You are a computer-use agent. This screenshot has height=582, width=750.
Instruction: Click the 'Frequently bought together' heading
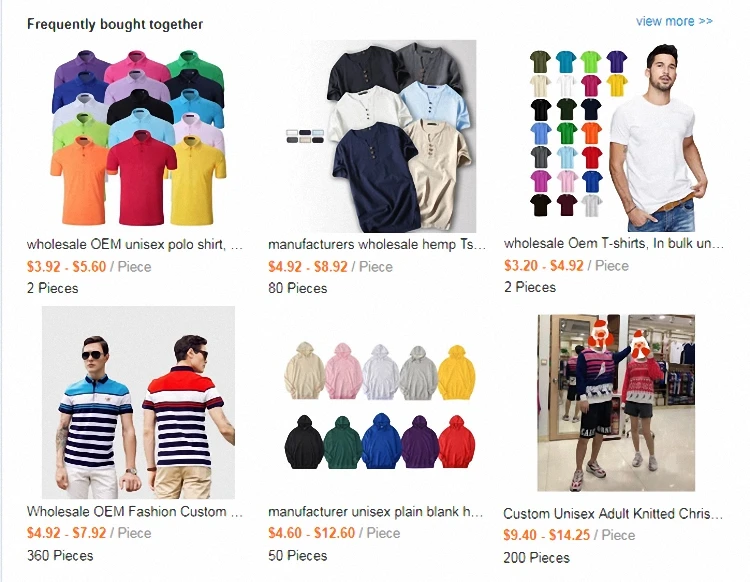point(115,24)
